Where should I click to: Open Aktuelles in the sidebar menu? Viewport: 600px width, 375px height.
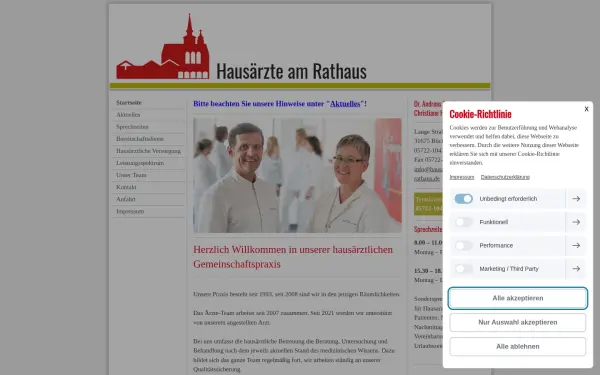point(128,114)
